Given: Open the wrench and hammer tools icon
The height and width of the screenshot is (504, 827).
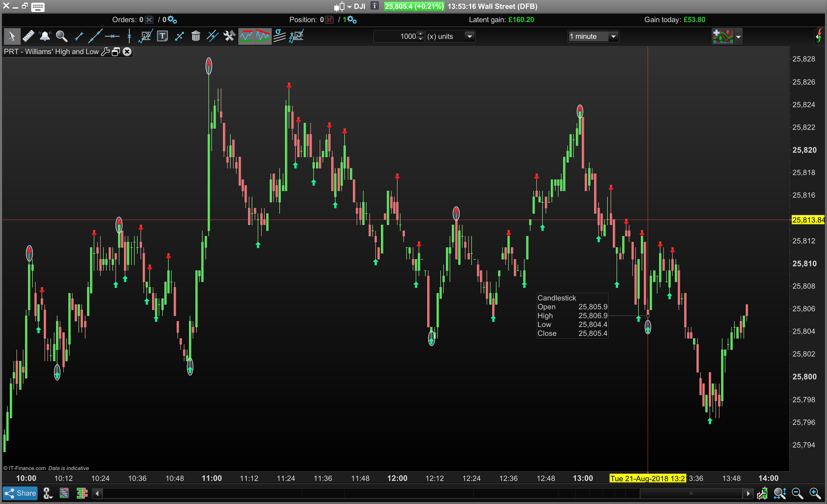Looking at the screenshot, I should pyautogui.click(x=229, y=36).
